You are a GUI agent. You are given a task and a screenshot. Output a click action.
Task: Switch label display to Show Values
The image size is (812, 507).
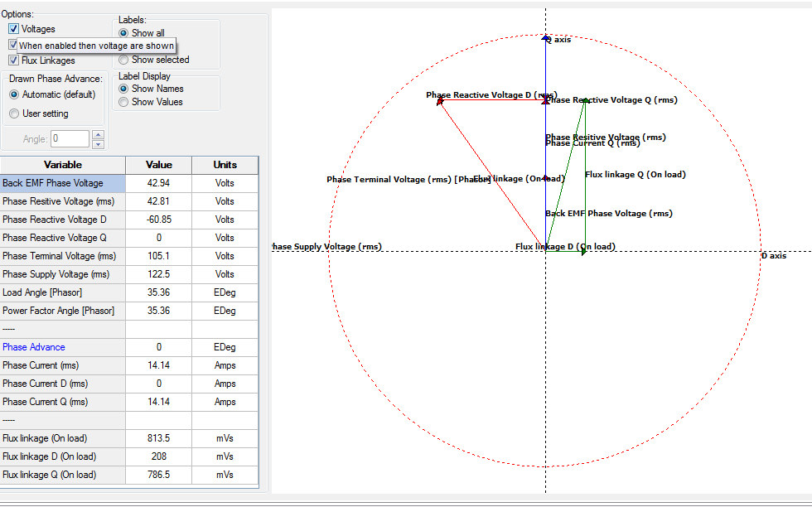123,102
